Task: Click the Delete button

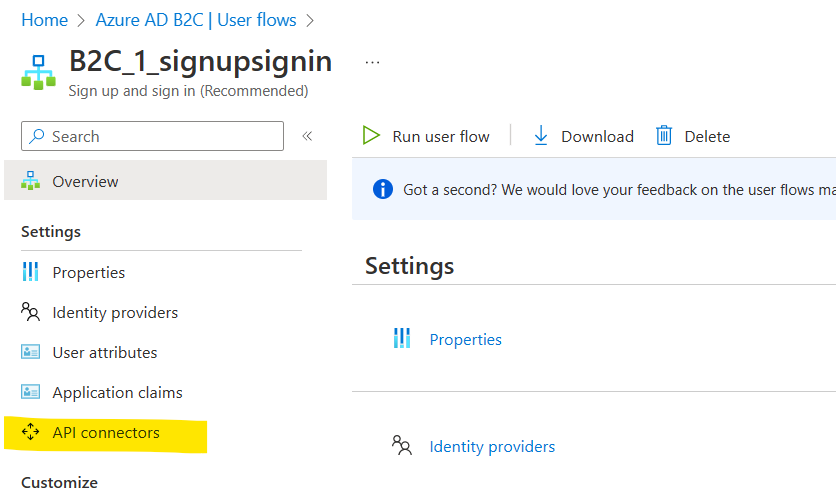Action: [x=693, y=136]
